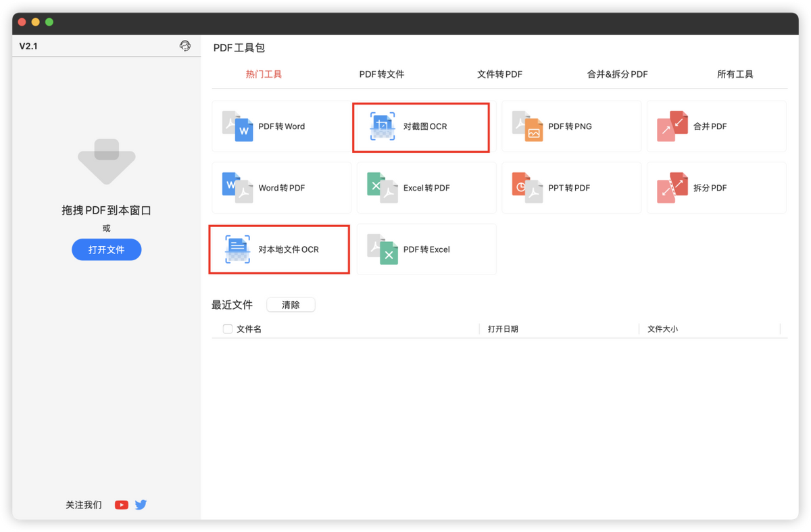Screen dimensions: 811x532
Task: Click 清除 to clear recent files
Action: [291, 305]
